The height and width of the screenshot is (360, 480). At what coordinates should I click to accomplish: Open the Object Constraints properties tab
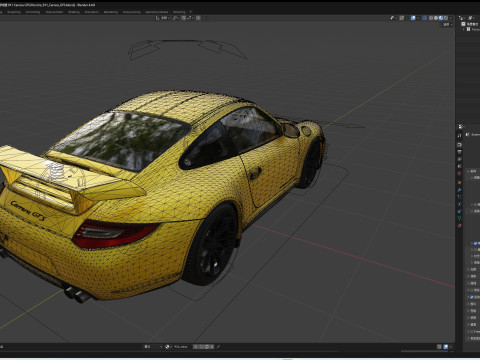(460, 211)
